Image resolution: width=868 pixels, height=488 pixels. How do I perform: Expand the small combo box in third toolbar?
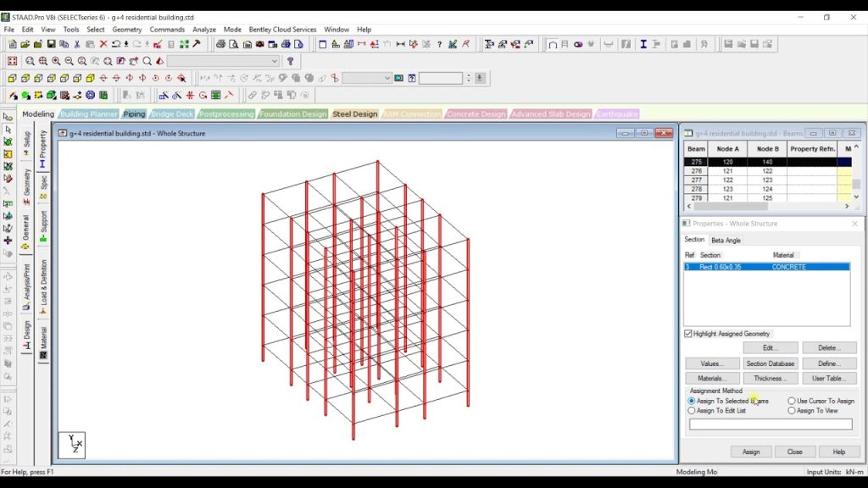pos(387,78)
